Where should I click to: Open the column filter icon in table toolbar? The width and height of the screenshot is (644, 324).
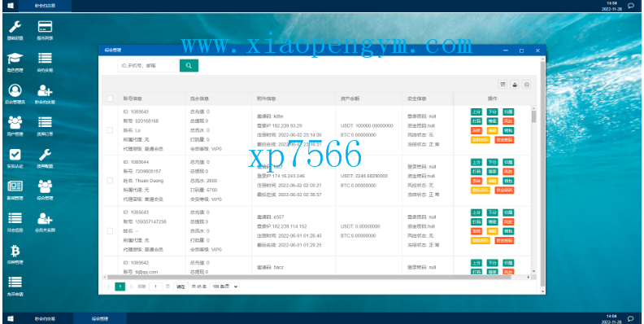pos(503,85)
